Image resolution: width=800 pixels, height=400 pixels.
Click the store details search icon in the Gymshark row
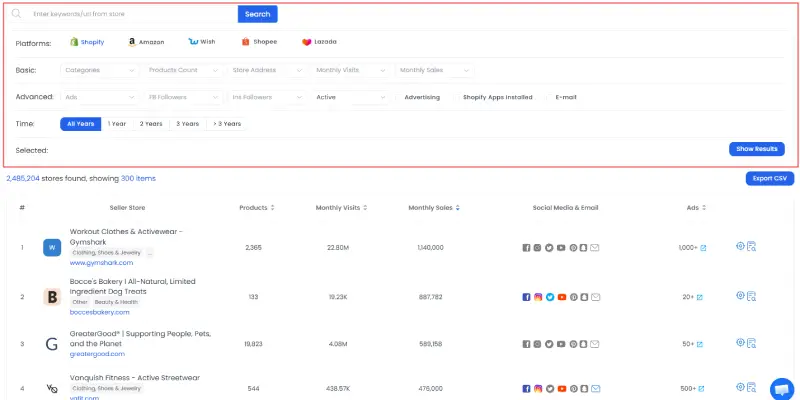click(x=752, y=246)
